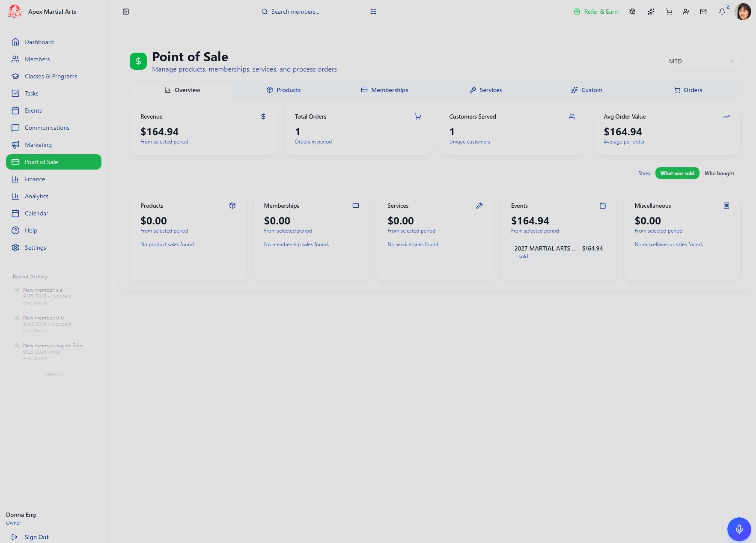Viewport: 756px width, 543px height.
Task: Open Analytics in the sidebar
Action: coord(54,196)
